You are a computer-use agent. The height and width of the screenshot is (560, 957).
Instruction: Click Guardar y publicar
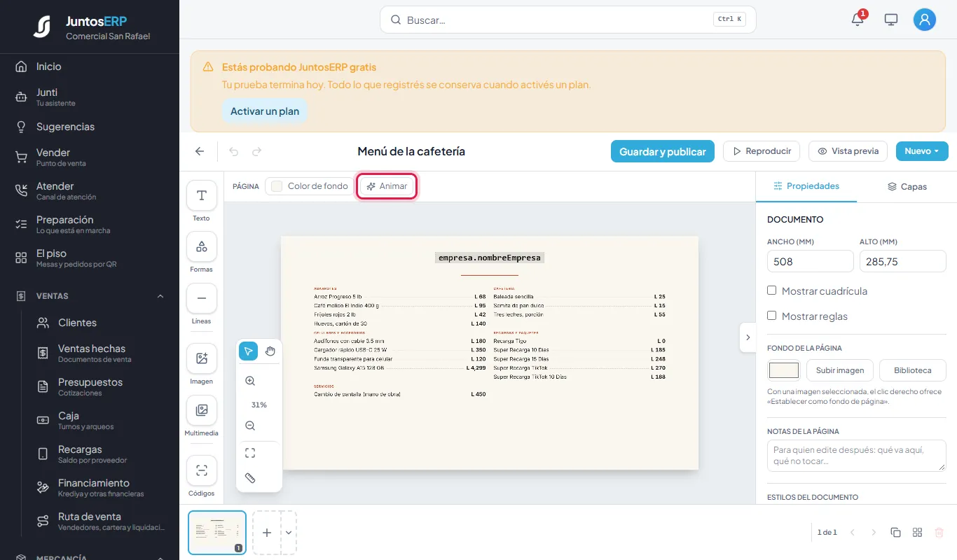click(x=663, y=151)
